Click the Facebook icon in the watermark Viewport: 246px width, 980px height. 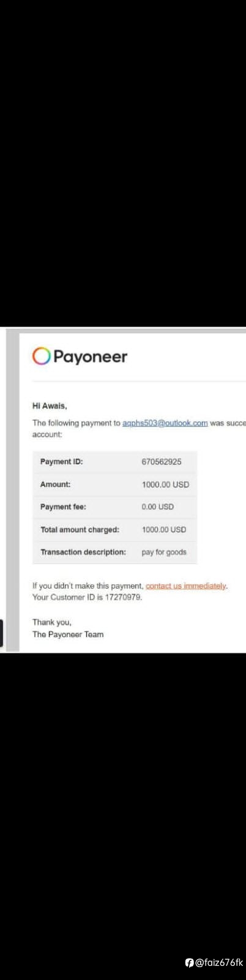[x=189, y=963]
